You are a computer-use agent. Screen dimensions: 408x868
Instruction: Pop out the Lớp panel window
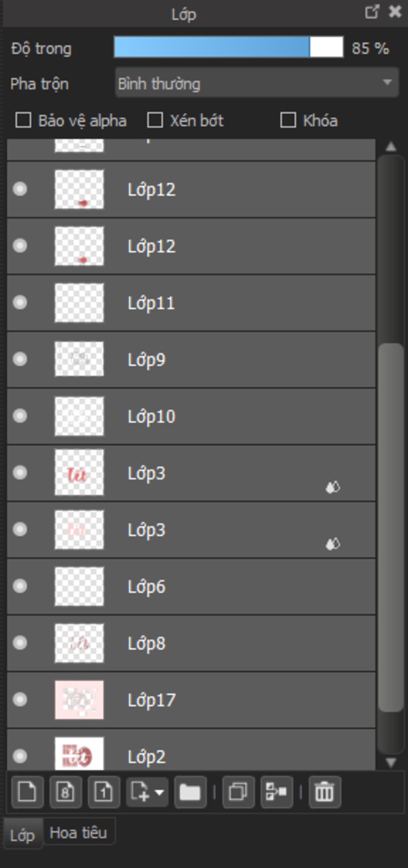[372, 12]
